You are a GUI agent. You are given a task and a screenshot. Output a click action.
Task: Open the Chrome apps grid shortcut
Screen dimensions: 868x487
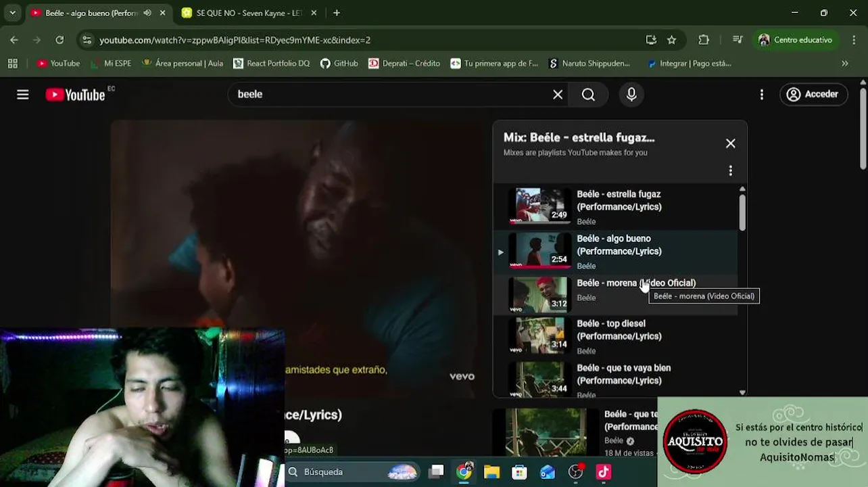[x=12, y=64]
